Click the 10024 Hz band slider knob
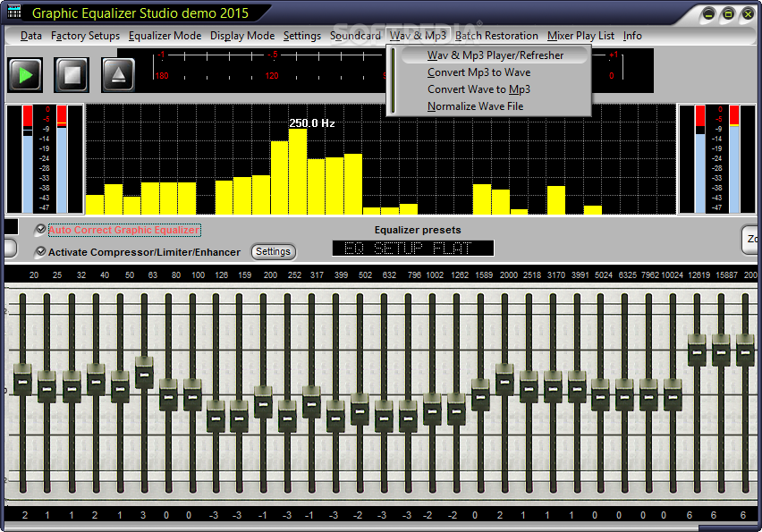This screenshot has width=762, height=532. [x=673, y=395]
